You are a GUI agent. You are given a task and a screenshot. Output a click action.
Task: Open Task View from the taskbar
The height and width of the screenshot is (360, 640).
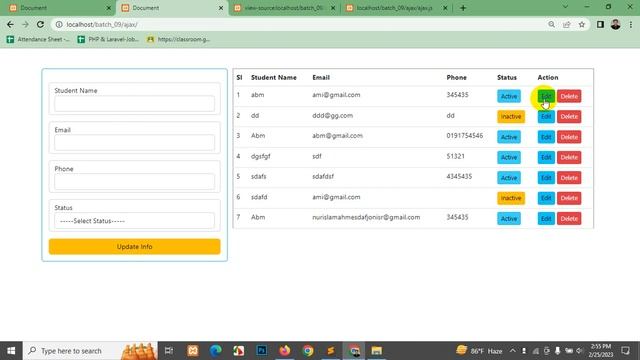169,351
